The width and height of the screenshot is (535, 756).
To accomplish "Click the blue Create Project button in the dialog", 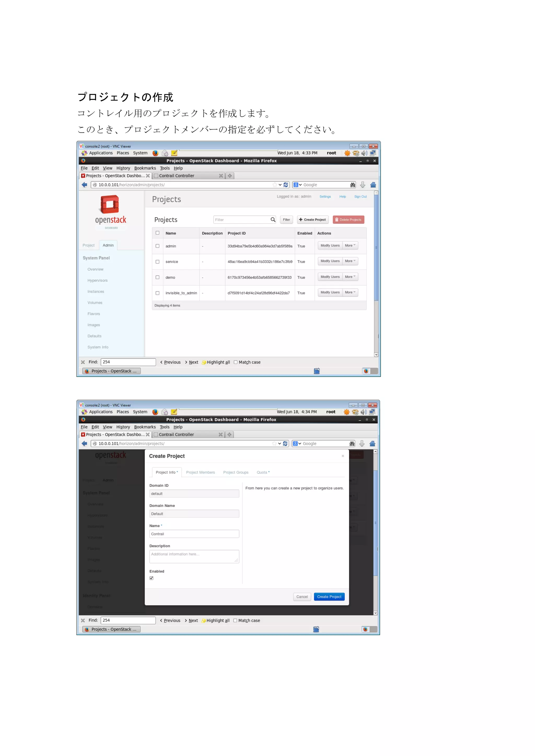I will click(x=329, y=597).
